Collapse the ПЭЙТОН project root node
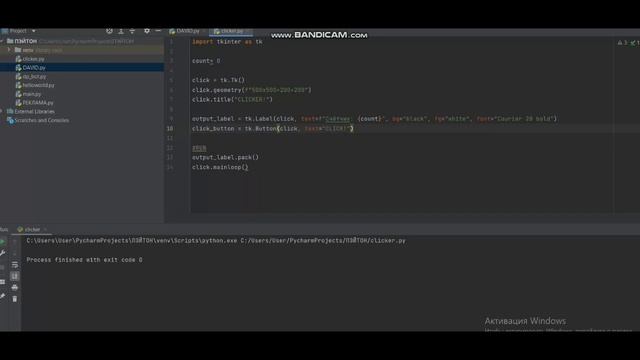The width and height of the screenshot is (640, 360). coord(2,41)
